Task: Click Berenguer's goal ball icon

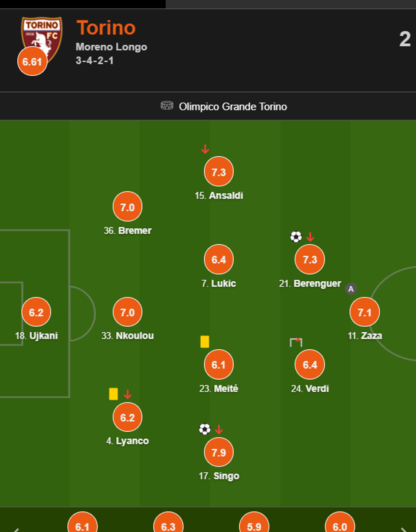Action: click(296, 237)
